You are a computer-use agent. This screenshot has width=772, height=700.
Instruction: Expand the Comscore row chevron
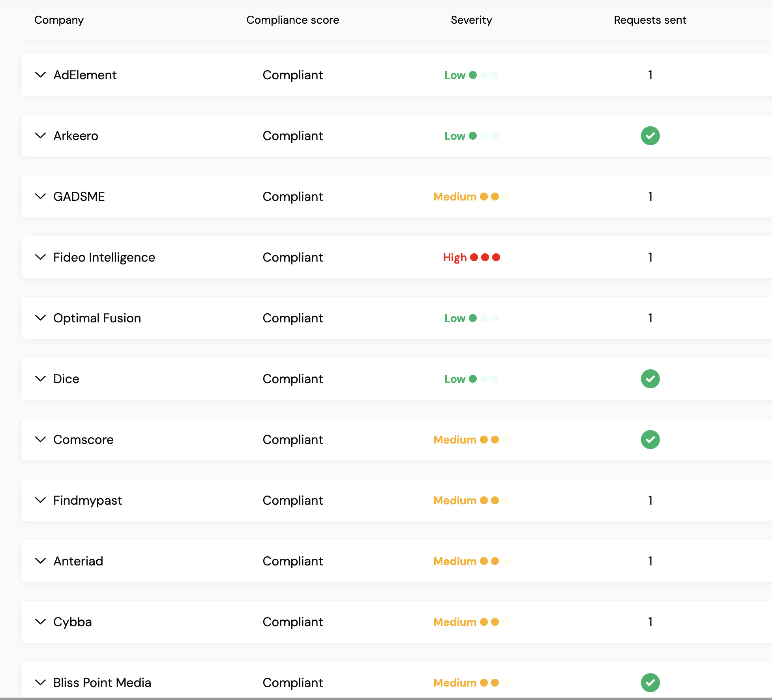click(40, 440)
